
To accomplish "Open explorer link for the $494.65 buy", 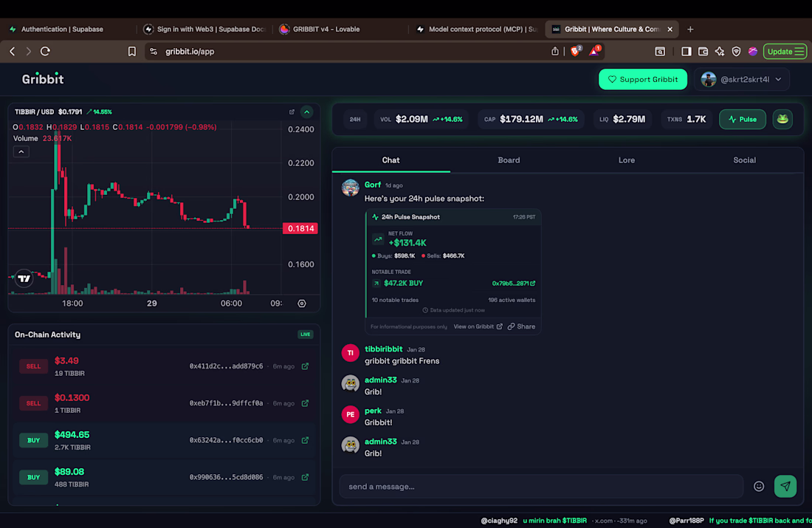I will (305, 440).
